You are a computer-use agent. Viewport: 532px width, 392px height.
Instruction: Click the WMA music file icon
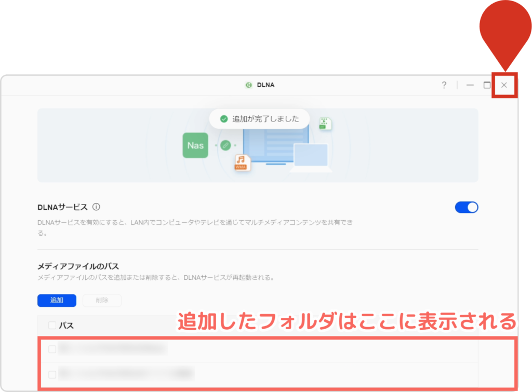242,163
